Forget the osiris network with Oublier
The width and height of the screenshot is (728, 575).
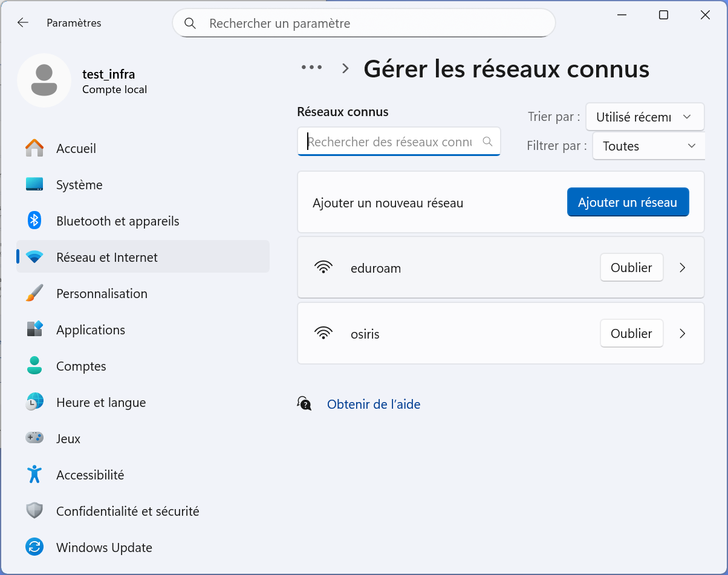[631, 334]
